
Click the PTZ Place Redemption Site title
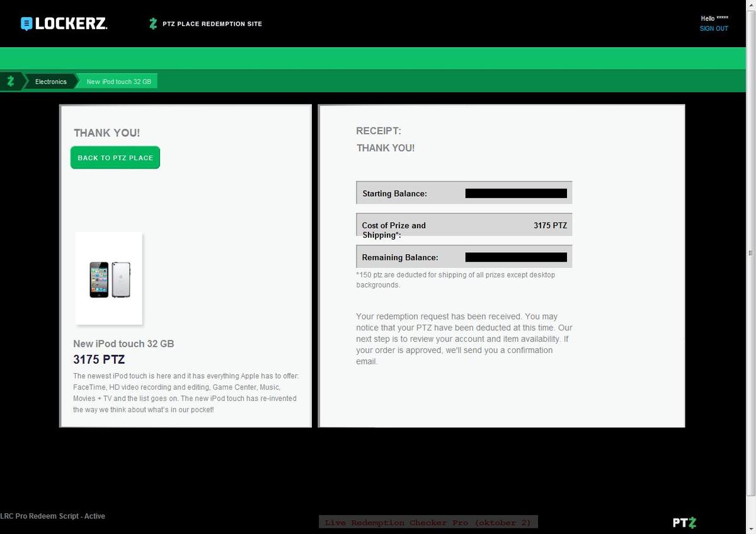[x=212, y=24]
